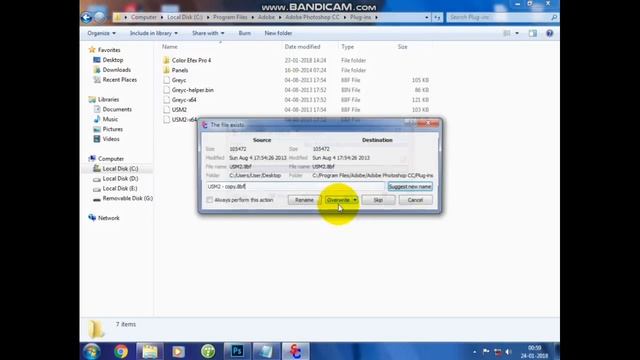
Task: Open the Share with dropdown
Action: [x=208, y=33]
